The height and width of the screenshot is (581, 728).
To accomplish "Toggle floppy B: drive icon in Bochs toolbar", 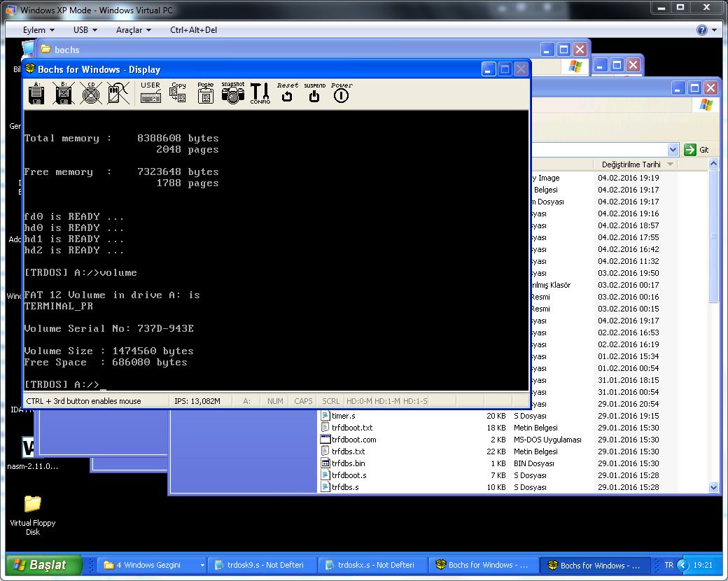I will (63, 92).
